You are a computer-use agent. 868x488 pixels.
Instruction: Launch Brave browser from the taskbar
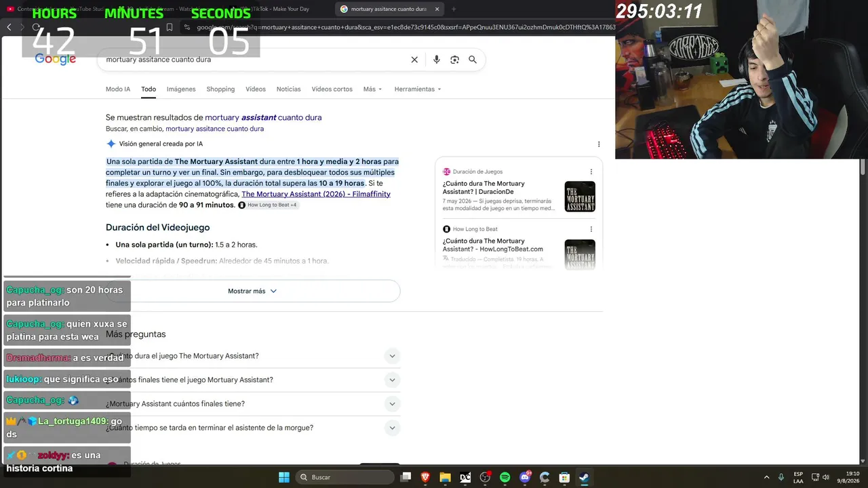click(x=425, y=477)
